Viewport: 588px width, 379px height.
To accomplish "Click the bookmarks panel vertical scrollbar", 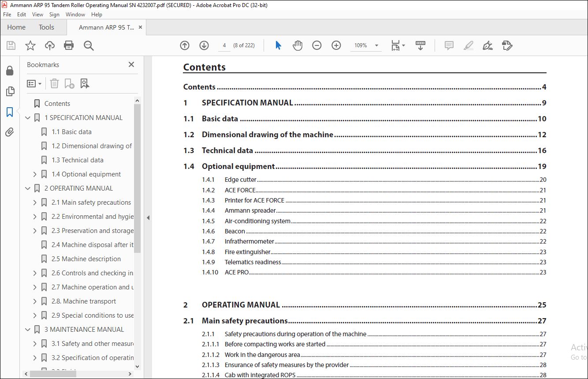I will [137, 179].
